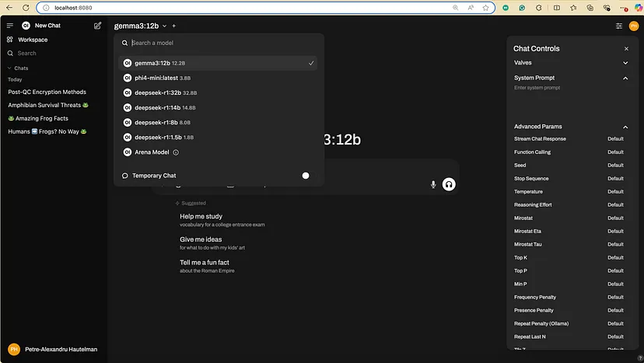Image resolution: width=644 pixels, height=363 pixels.
Task: Click the New Chat logo icon
Action: click(x=26, y=26)
